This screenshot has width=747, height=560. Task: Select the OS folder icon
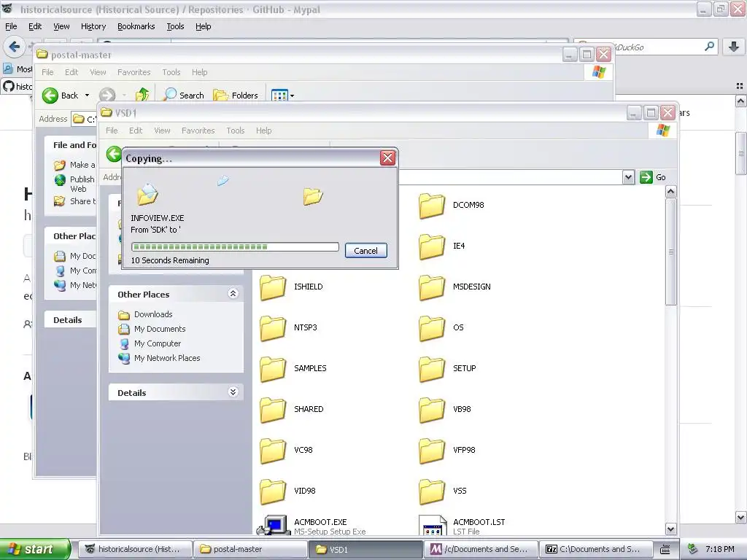432,328
